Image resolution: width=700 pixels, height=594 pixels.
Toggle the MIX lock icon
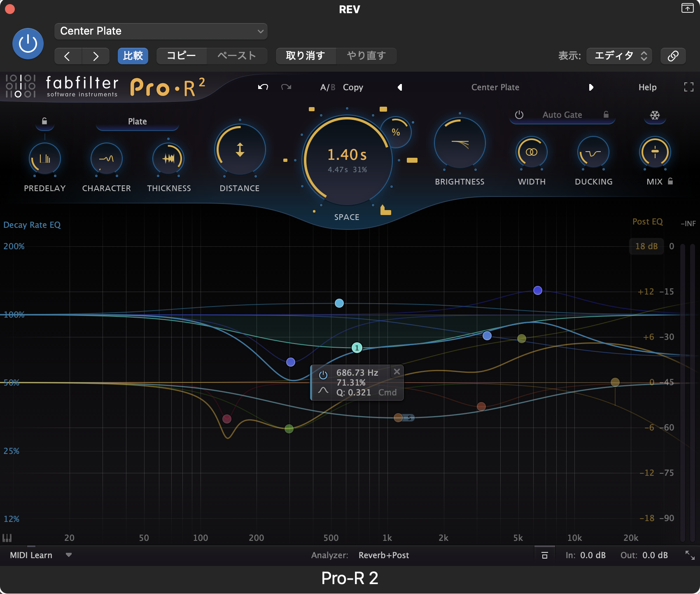coord(670,181)
